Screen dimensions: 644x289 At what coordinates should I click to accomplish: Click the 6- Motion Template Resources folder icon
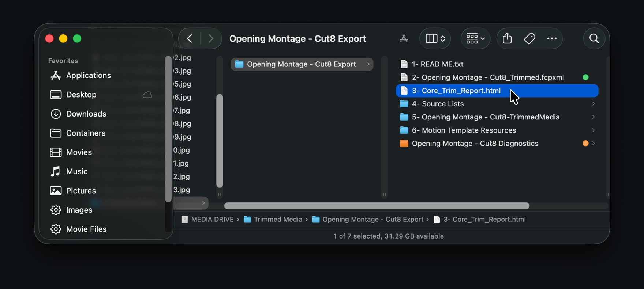[404, 130]
